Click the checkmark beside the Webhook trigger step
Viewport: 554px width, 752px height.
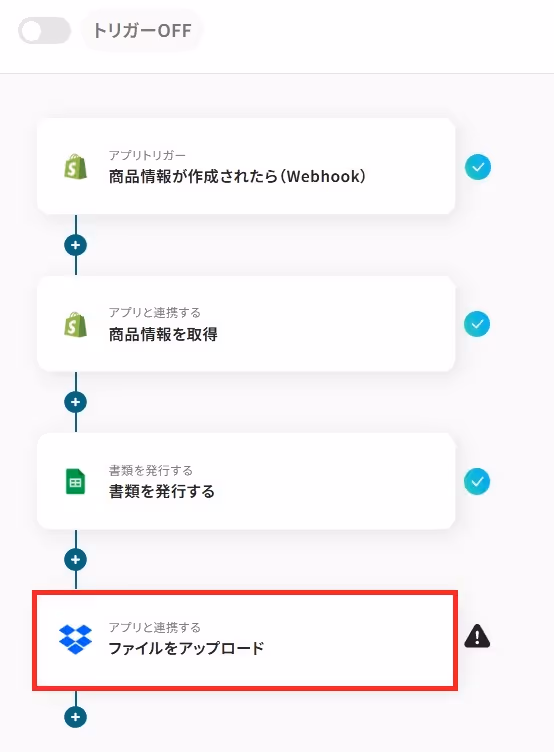478,167
